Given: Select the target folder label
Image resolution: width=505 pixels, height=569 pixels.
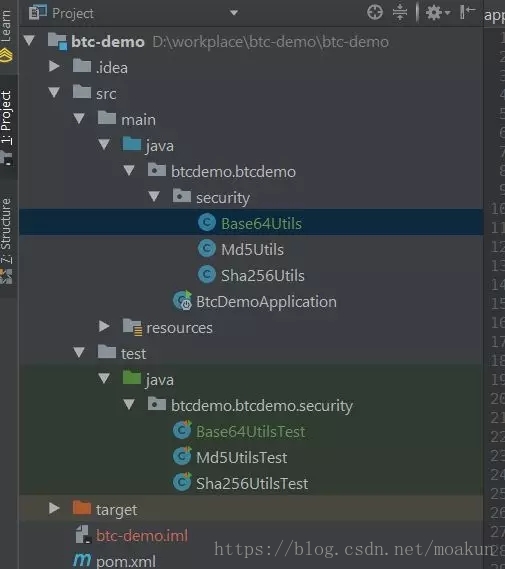Looking at the screenshot, I should (116, 510).
